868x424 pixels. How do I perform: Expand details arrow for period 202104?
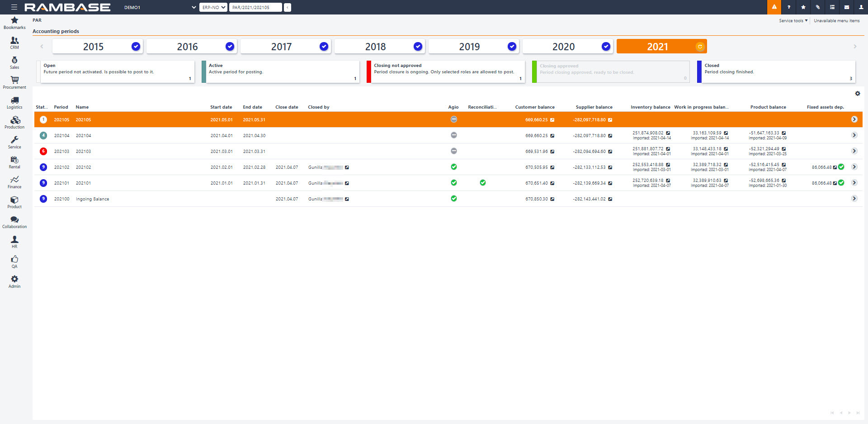[x=854, y=135]
